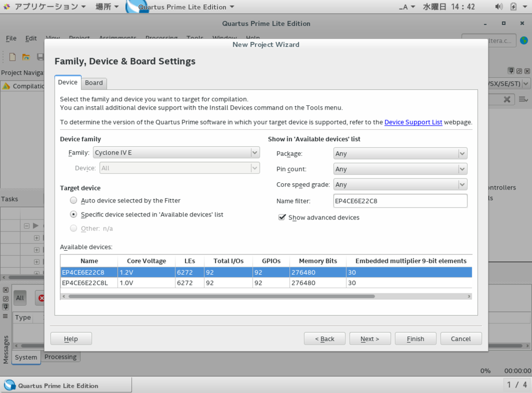Toggle Show advanced devices checkbox
532x393 pixels.
tap(282, 217)
